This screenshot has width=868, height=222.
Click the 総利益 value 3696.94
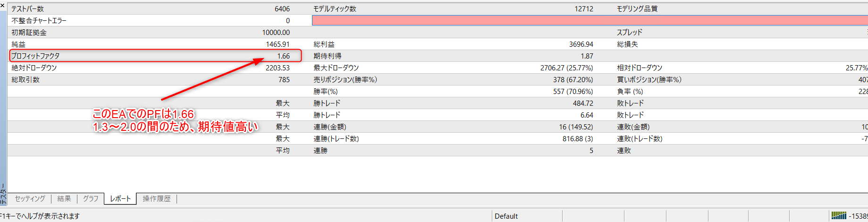pos(581,44)
